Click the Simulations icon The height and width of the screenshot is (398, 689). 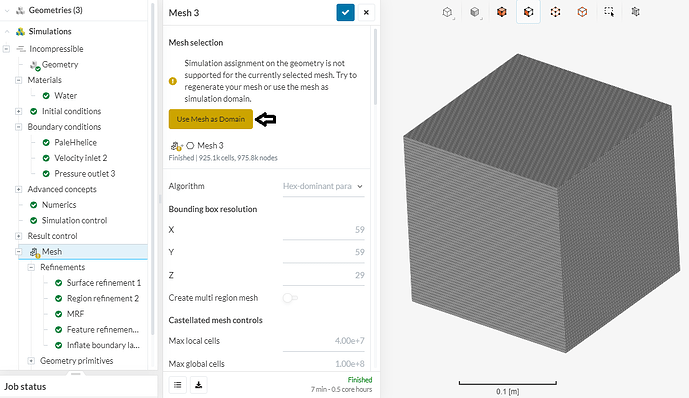coord(20,31)
